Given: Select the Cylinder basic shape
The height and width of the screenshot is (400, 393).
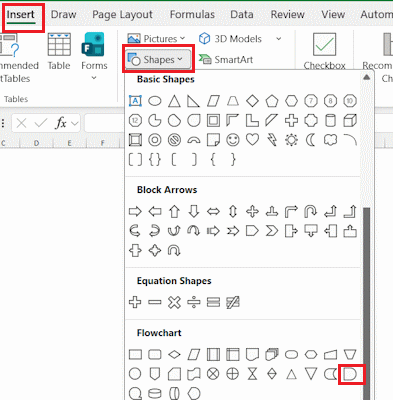Looking at the screenshot, I should pyautogui.click(x=330, y=120).
